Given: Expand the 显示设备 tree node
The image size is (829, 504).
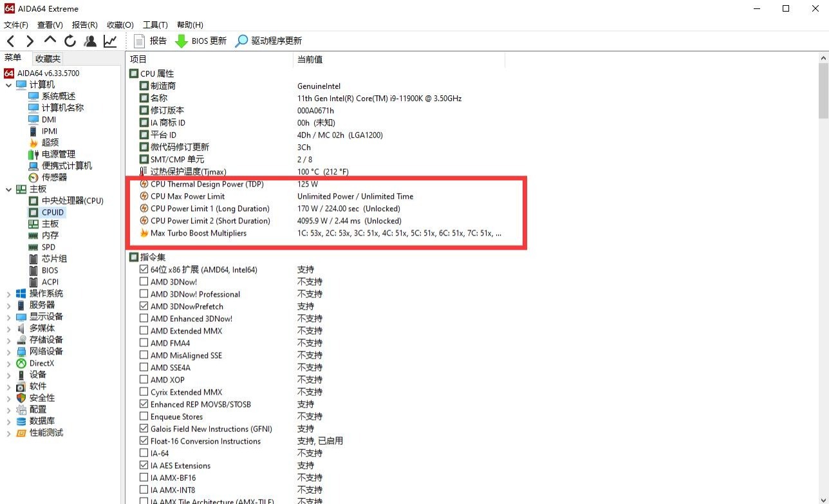Looking at the screenshot, I should [x=8, y=317].
